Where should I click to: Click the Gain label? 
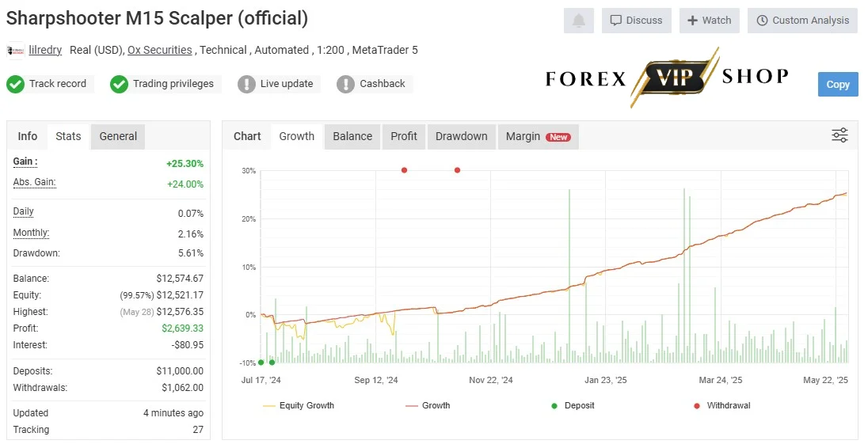pos(25,161)
